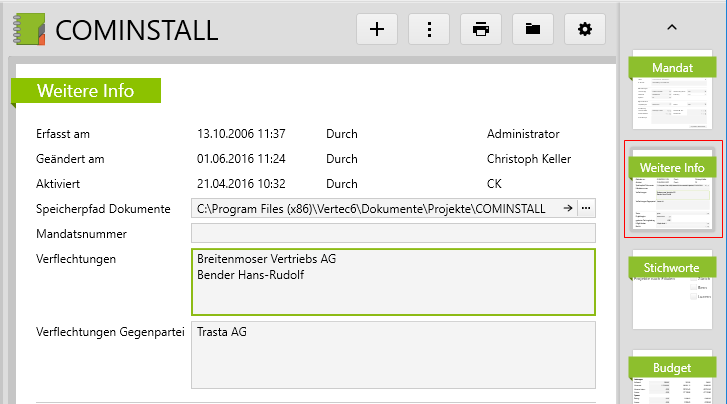The image size is (727, 404).
Task: Click the Speicherpfad Dokumente path text
Action: pyautogui.click(x=371, y=208)
